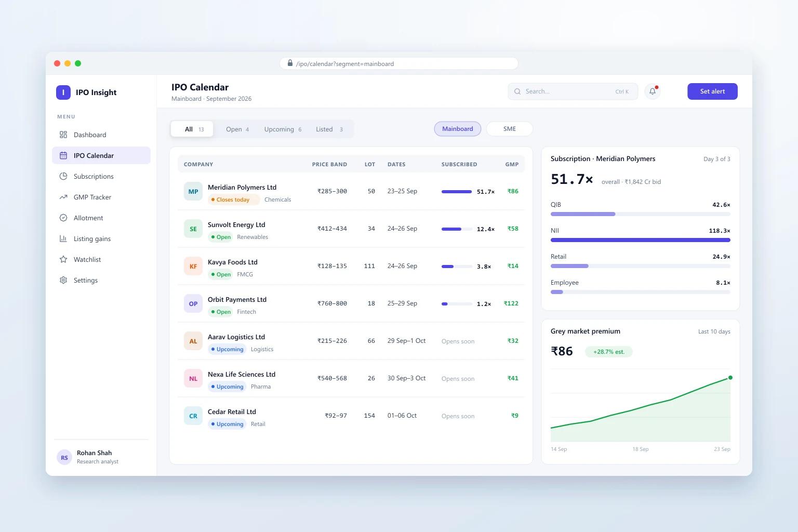Click the IPO Insight logo icon
Image resolution: width=798 pixels, height=532 pixels.
coord(63,92)
